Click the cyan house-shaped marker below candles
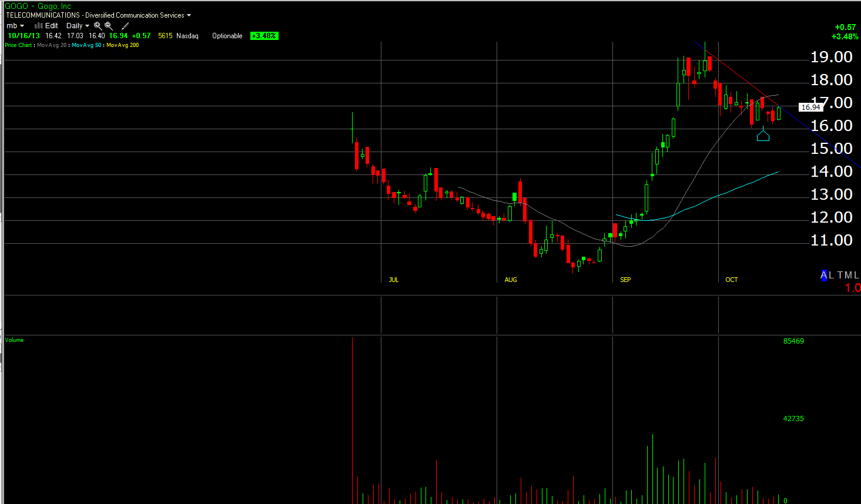 tap(763, 135)
